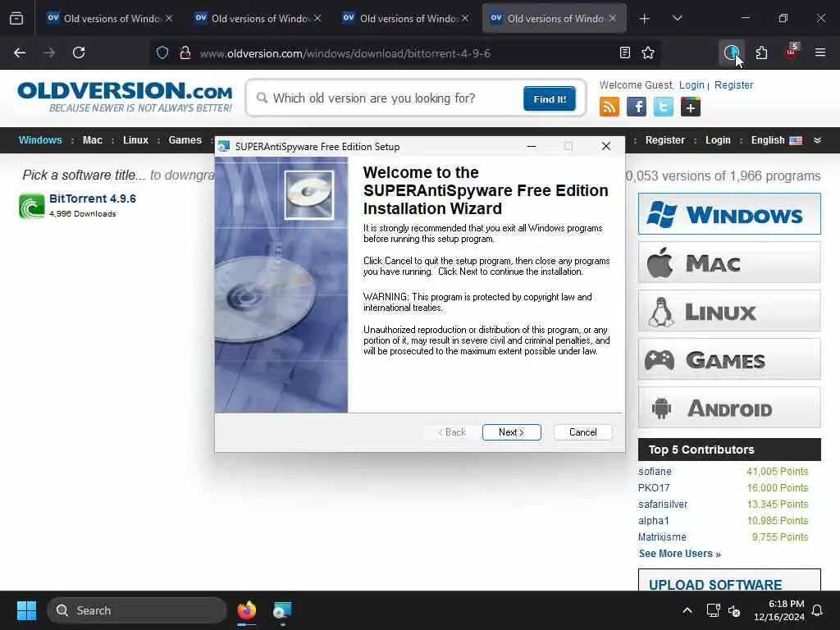
Task: Open Firefox hamburger application menu
Action: 820,52
